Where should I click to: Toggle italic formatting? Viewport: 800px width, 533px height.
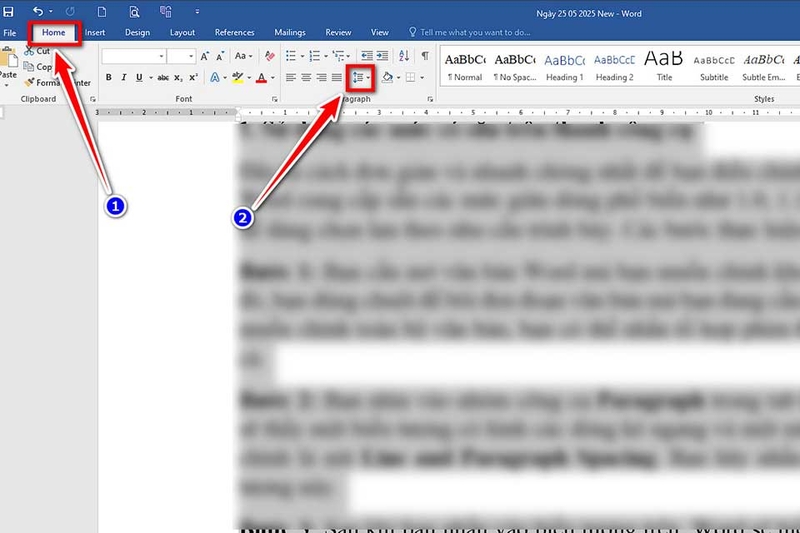[123, 78]
